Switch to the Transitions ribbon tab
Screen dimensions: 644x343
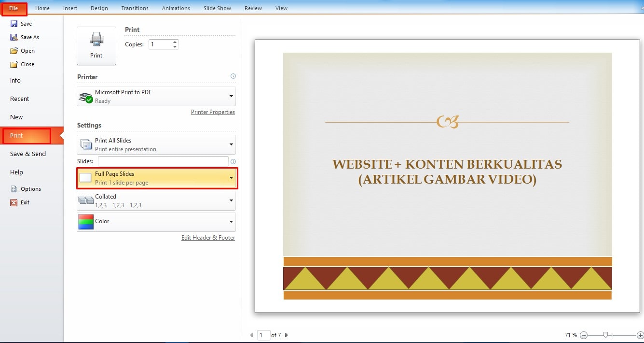pos(135,8)
